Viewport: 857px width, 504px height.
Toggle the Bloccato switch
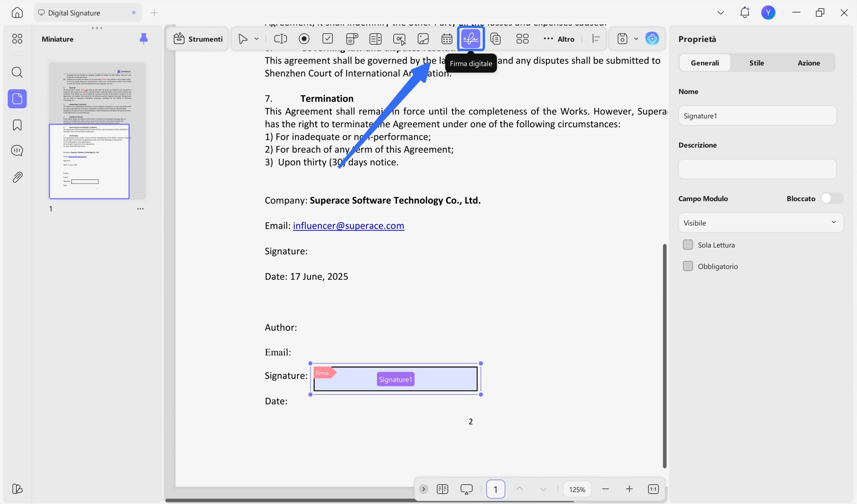tap(832, 198)
